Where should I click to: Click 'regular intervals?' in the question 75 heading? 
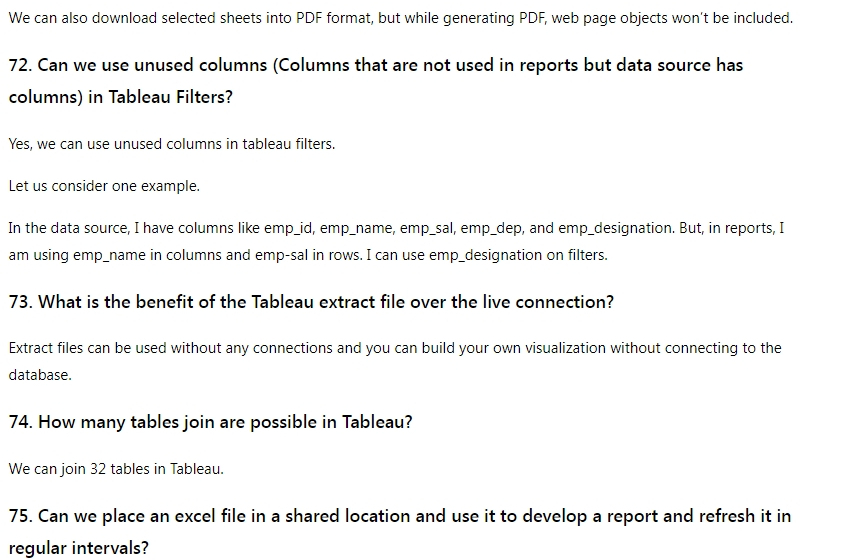tap(78, 548)
